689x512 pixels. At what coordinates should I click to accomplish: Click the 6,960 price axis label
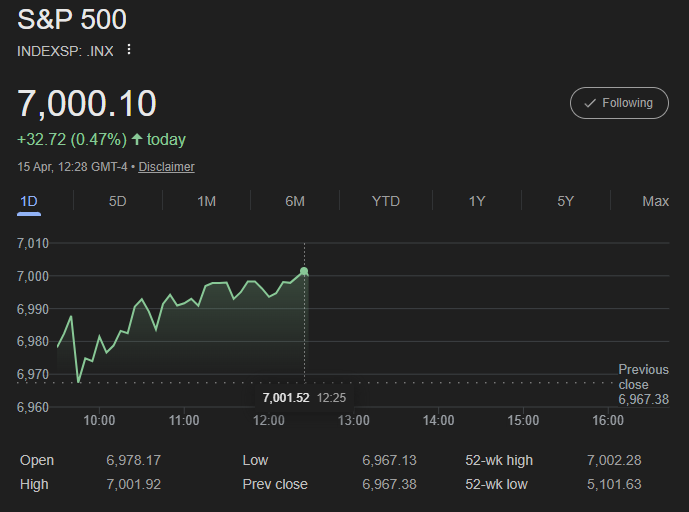click(33, 407)
